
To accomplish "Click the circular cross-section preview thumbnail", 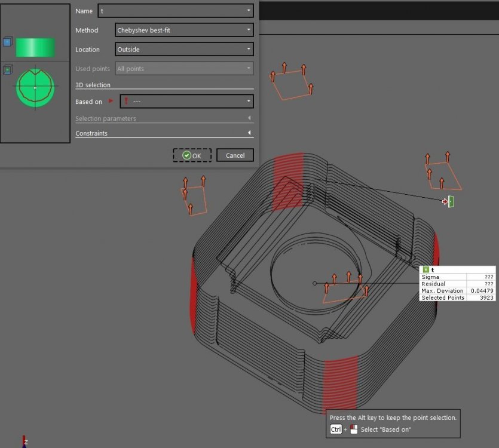I will [35, 87].
